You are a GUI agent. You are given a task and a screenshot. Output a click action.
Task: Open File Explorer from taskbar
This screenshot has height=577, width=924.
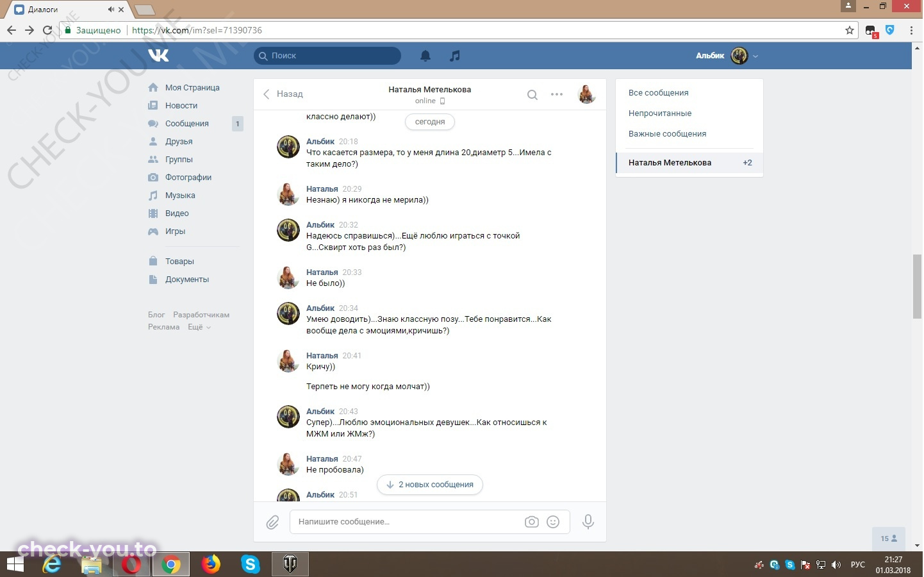click(x=92, y=564)
